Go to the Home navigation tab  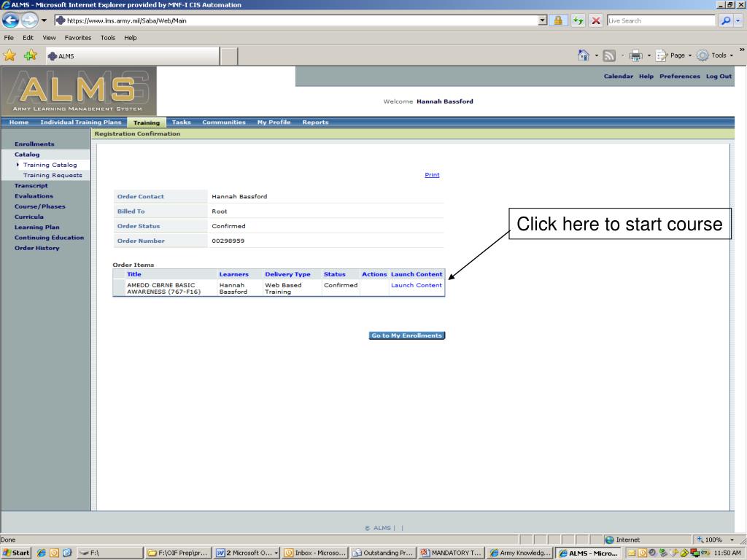point(18,122)
